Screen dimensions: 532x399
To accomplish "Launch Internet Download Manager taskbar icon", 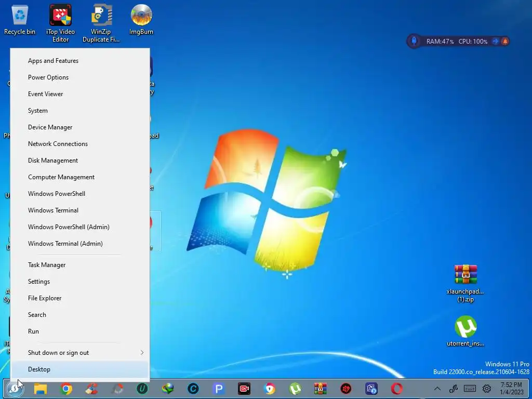I will click(168, 389).
